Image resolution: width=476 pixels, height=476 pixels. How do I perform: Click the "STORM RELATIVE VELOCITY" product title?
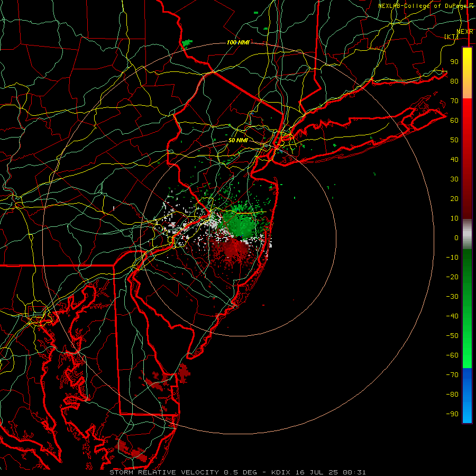pyautogui.click(x=164, y=472)
